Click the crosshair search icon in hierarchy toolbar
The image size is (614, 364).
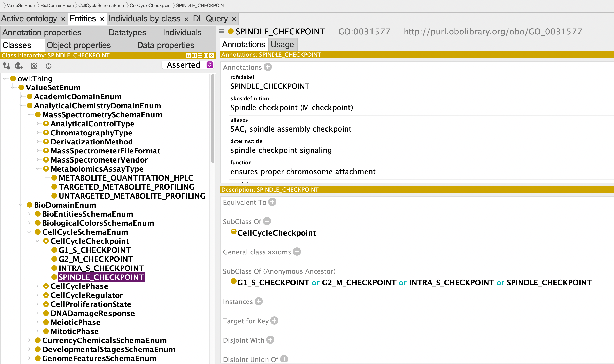(49, 66)
